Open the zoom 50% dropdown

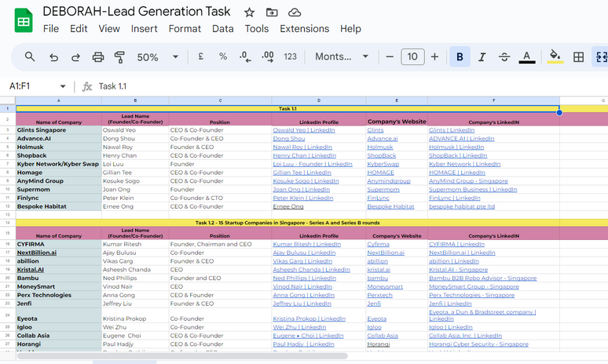click(157, 57)
